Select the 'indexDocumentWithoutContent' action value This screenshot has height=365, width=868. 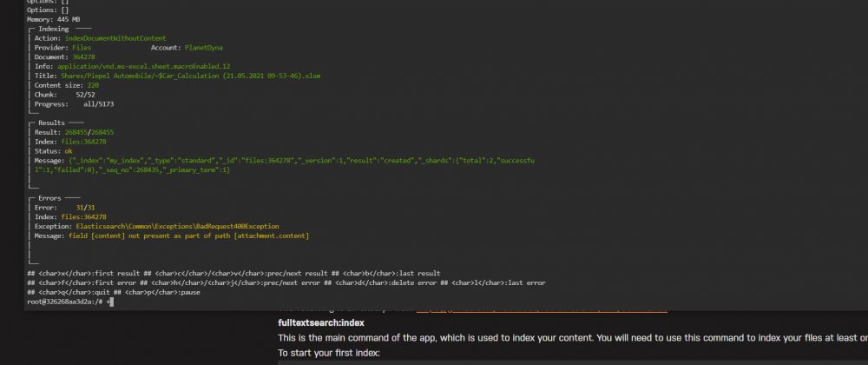click(115, 38)
